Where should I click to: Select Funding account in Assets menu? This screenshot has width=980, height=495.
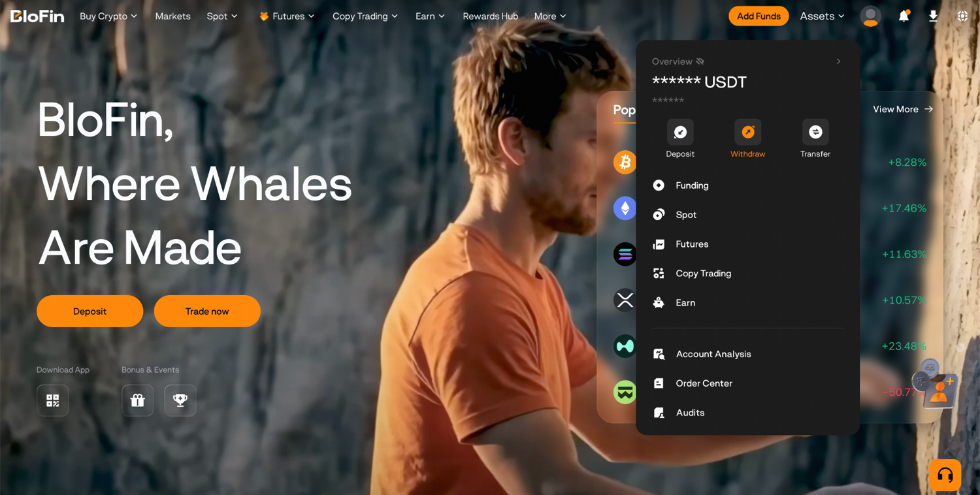point(748,185)
